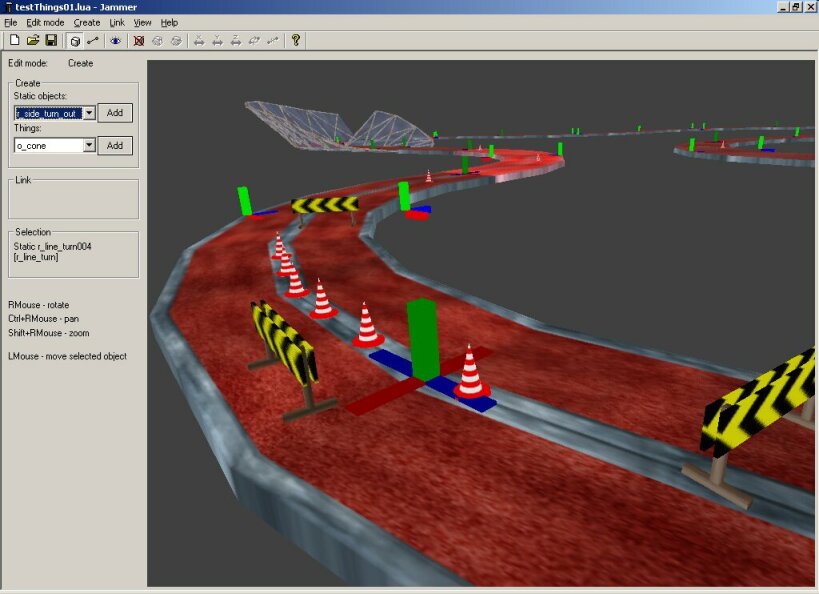Open the Edit mode menu
819x594 pixels.
(45, 22)
